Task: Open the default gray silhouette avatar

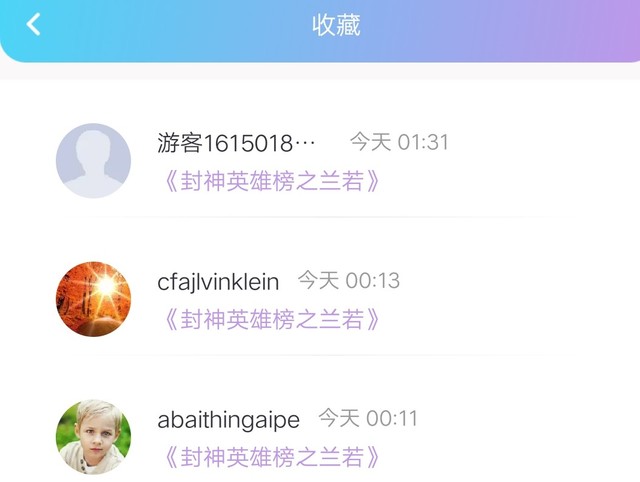Action: (93, 161)
